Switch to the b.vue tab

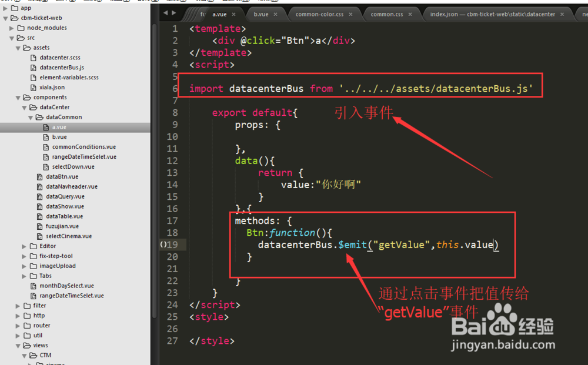pos(260,14)
